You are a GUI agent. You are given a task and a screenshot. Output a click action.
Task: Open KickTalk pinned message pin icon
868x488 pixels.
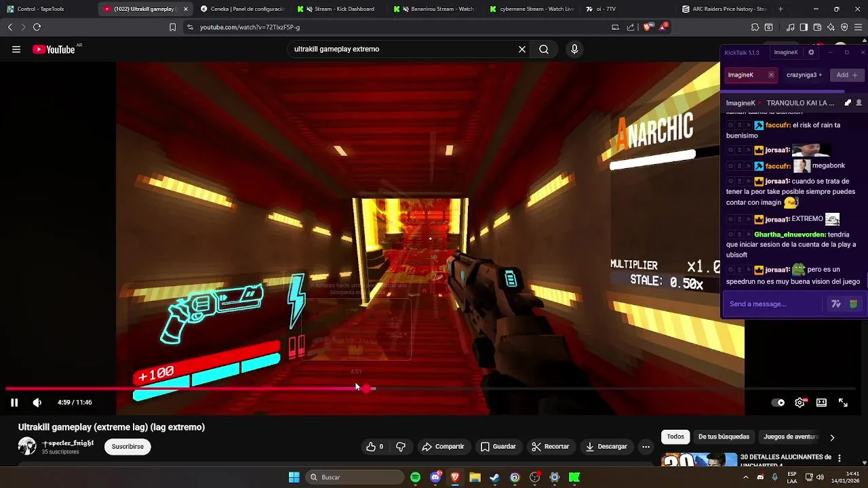[848, 103]
